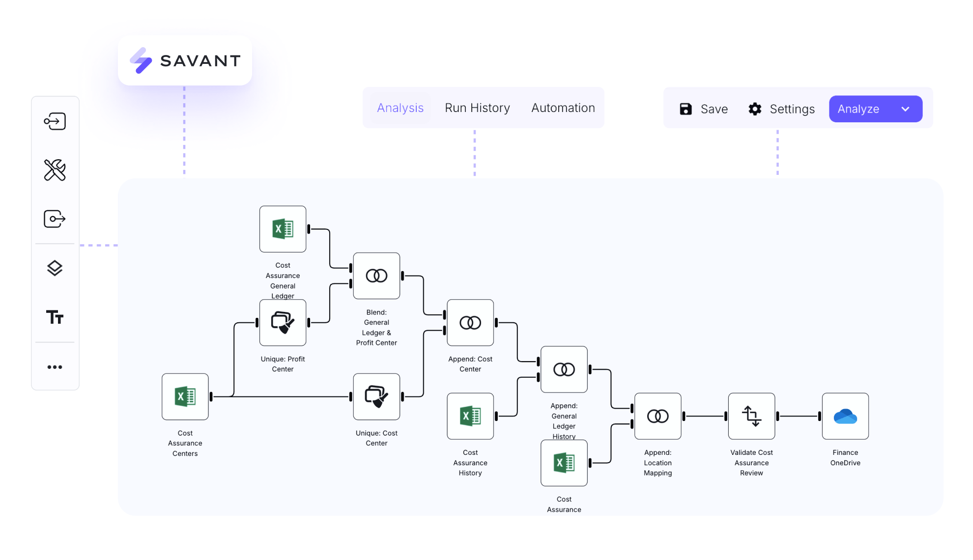
Task: Switch to the Run History tab
Action: (x=477, y=108)
